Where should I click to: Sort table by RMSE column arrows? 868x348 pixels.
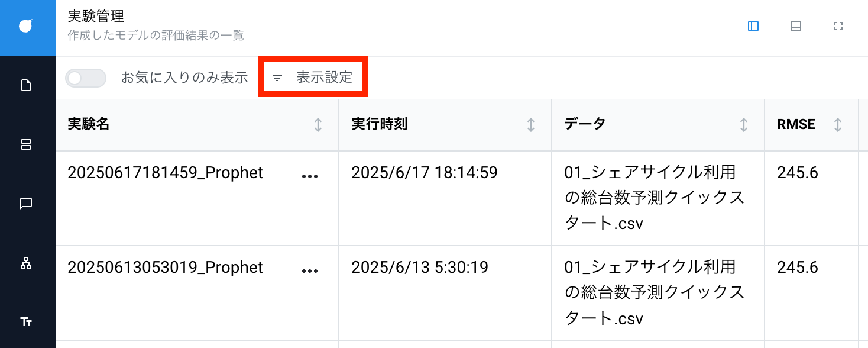tap(838, 125)
